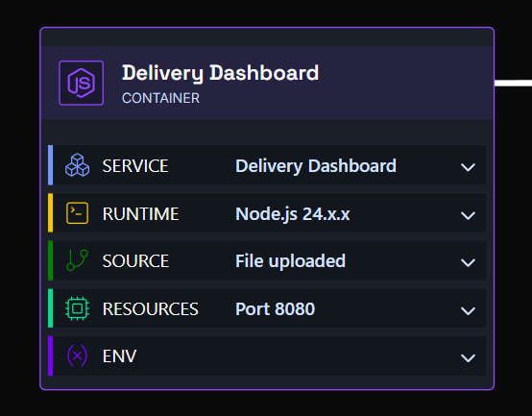Click the CONTAINER subtitle label
Image resolution: width=532 pixels, height=416 pixels.
[x=160, y=98]
